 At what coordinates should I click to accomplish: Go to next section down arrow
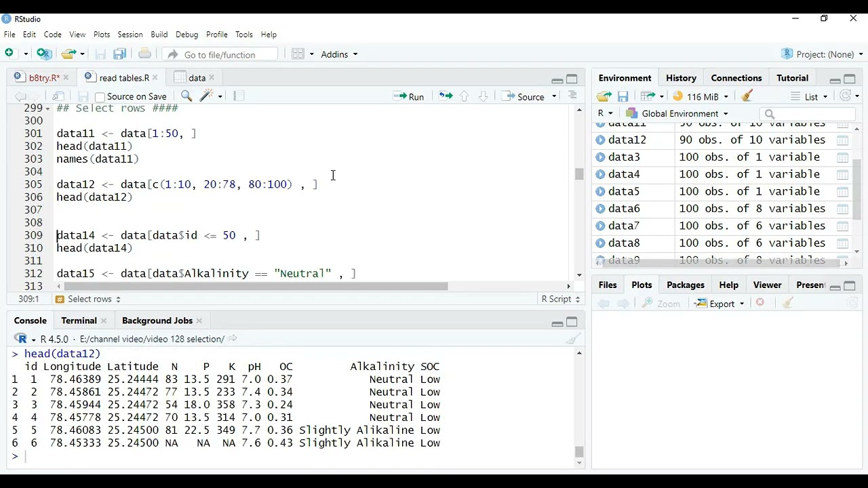click(x=483, y=96)
